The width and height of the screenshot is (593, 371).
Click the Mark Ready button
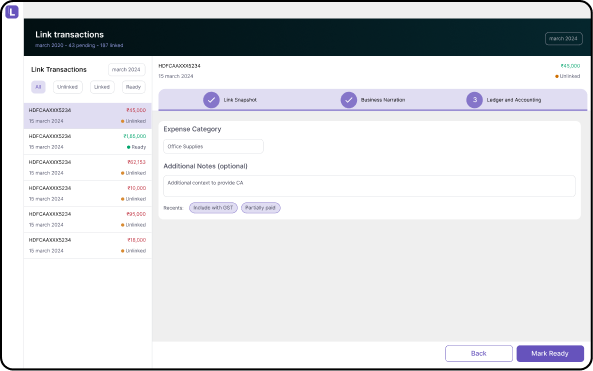click(550, 354)
